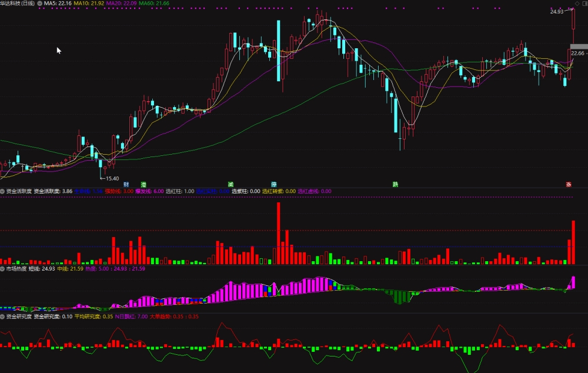Click the green 港 event marker icon

[x=143, y=185]
